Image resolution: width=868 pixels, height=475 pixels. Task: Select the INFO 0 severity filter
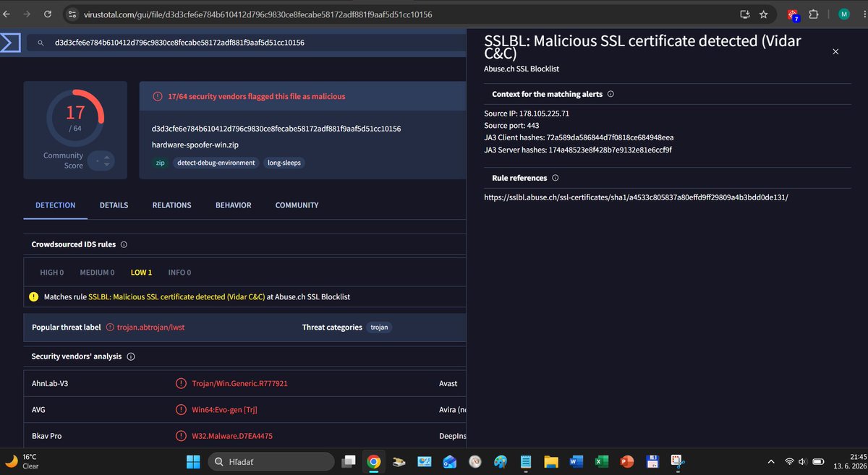coord(179,273)
